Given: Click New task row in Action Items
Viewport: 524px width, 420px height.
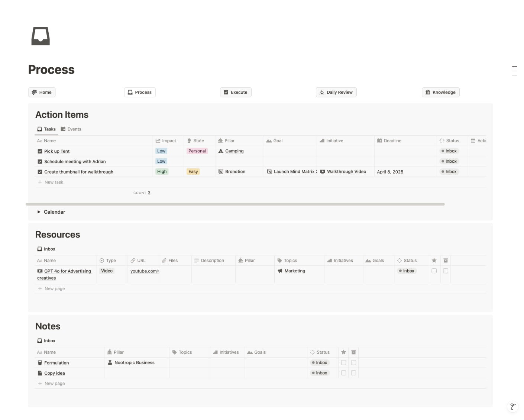Looking at the screenshot, I should point(54,182).
